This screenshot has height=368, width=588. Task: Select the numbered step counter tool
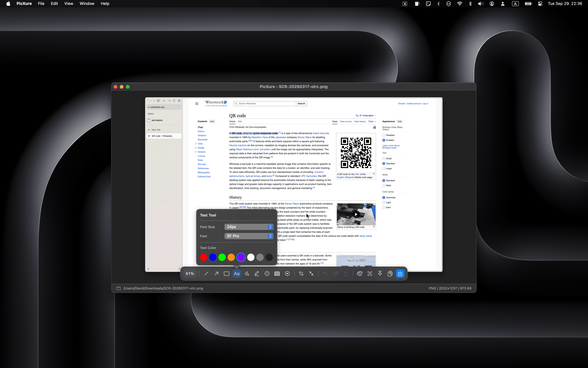(x=267, y=273)
